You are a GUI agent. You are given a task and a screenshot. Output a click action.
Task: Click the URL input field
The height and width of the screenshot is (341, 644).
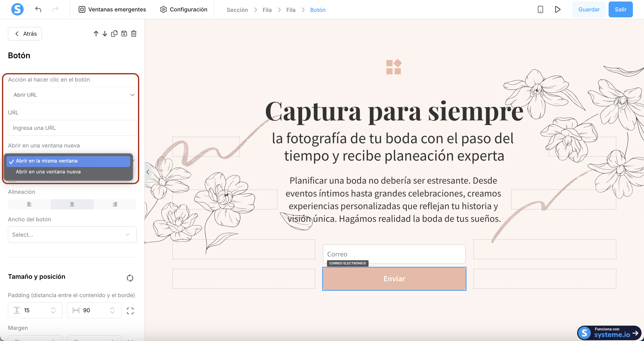tap(72, 128)
